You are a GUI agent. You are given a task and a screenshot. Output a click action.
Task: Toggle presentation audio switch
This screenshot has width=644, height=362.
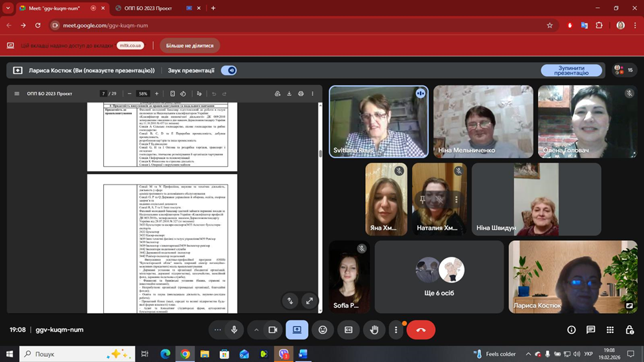[229, 70]
